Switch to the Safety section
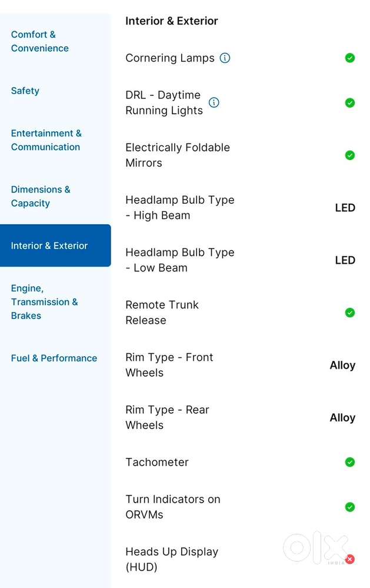370x588 pixels. 25,91
